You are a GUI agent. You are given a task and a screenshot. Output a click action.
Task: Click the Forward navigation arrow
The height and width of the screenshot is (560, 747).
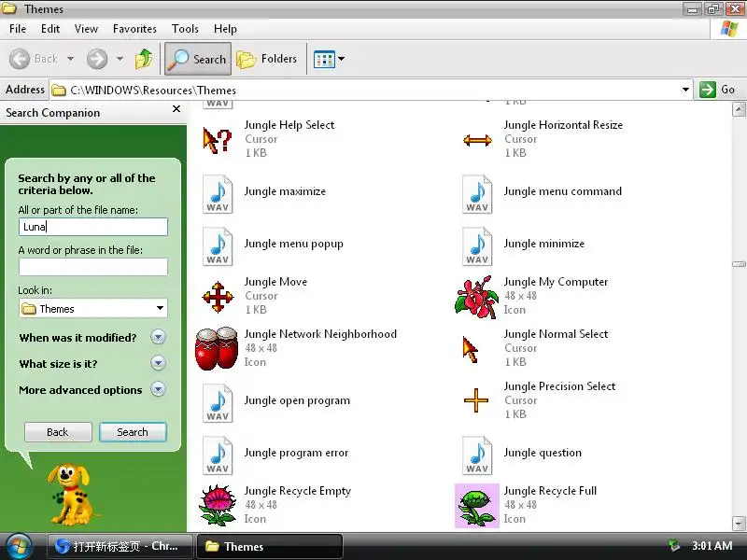(97, 59)
